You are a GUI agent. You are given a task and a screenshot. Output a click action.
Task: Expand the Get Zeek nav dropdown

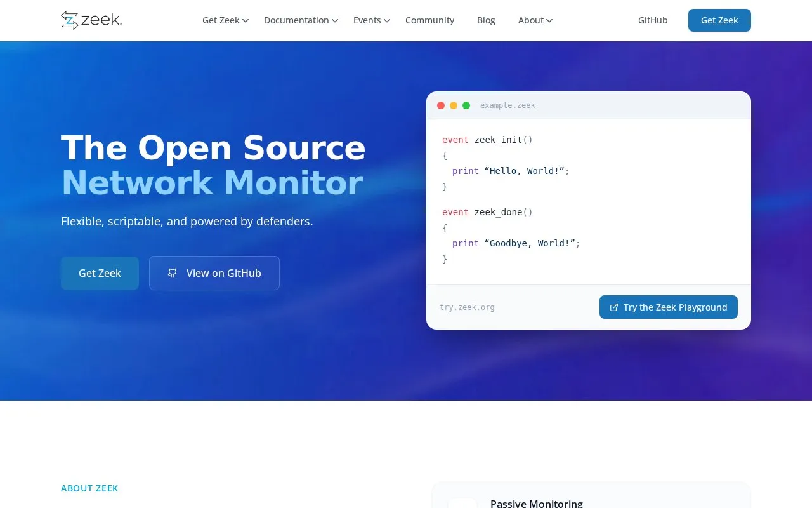(x=225, y=20)
